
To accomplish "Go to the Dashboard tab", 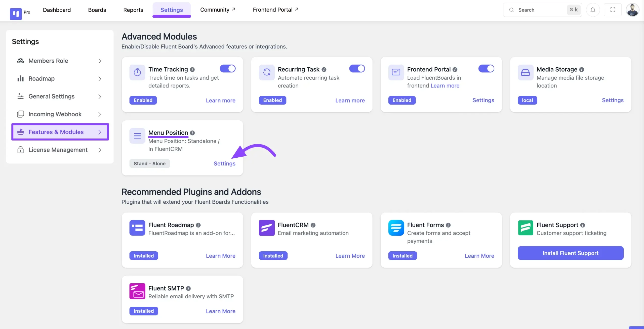I will (57, 10).
